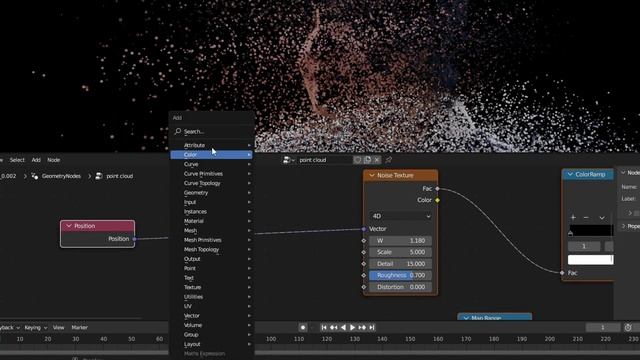
Task: Play the animation in reverse
Action: [x=343, y=327]
